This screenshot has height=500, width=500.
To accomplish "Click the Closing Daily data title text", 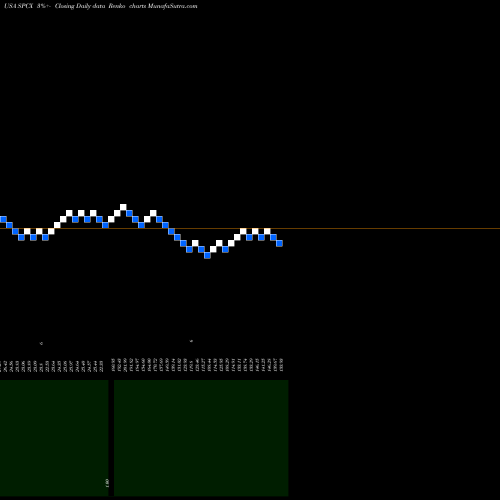I will coord(80,6).
